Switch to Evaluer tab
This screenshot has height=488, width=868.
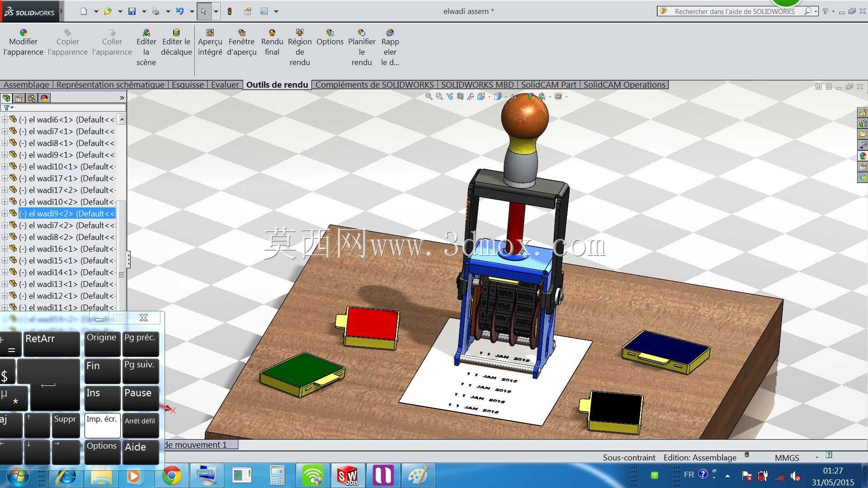(225, 85)
